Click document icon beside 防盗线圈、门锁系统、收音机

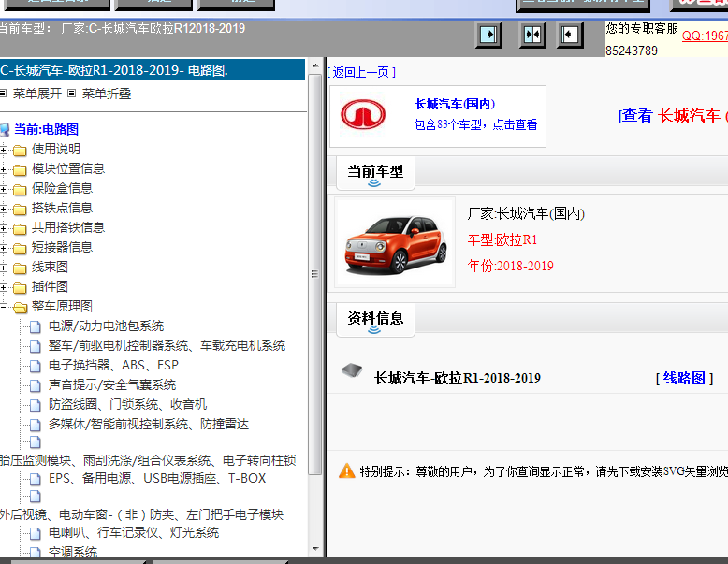click(x=36, y=405)
